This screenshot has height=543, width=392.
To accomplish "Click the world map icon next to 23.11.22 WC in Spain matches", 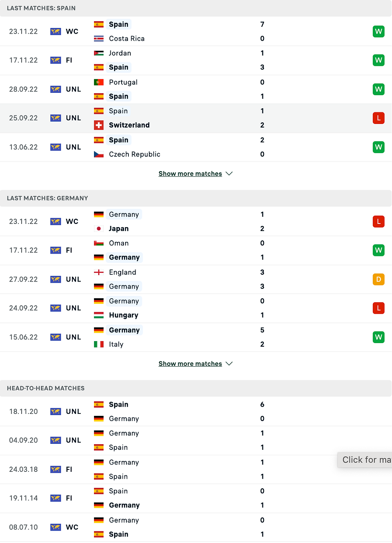I will 56,31.
